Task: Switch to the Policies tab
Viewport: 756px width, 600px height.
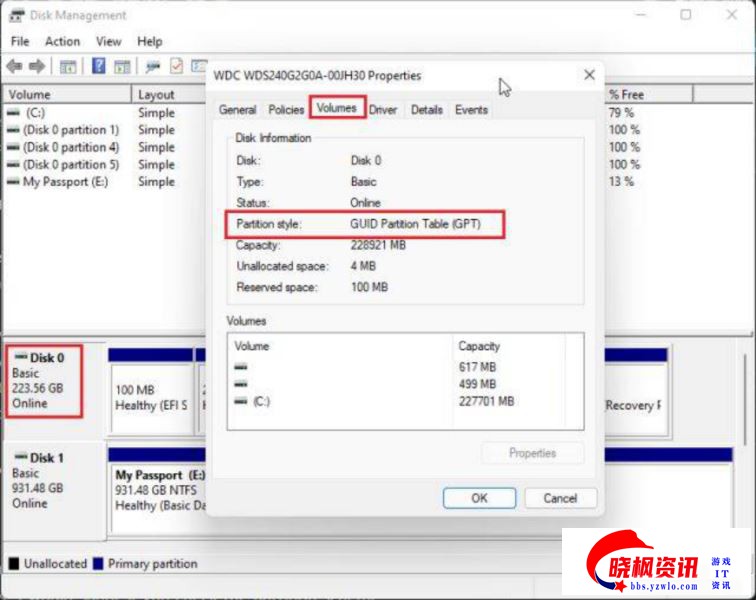Action: point(286,110)
